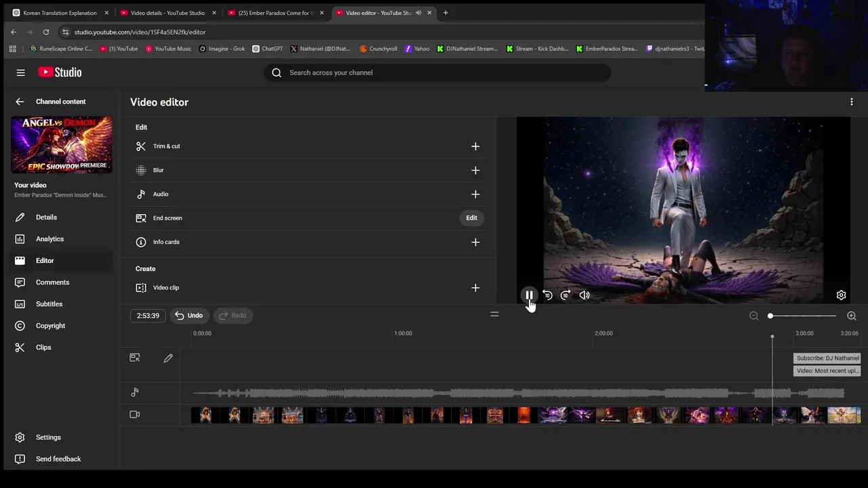
Task: Add Info cards with plus button
Action: pyautogui.click(x=475, y=242)
